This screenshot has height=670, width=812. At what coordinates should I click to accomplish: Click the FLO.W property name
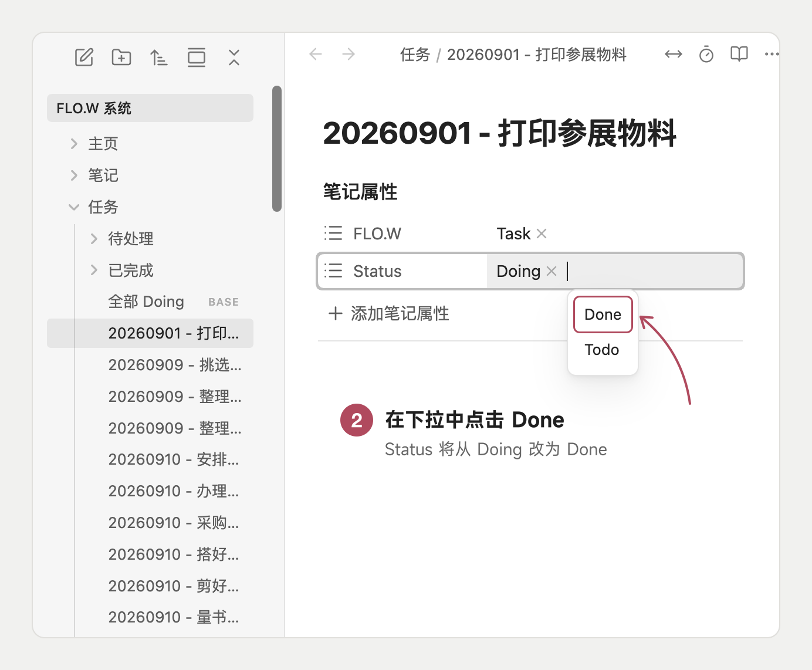point(377,234)
